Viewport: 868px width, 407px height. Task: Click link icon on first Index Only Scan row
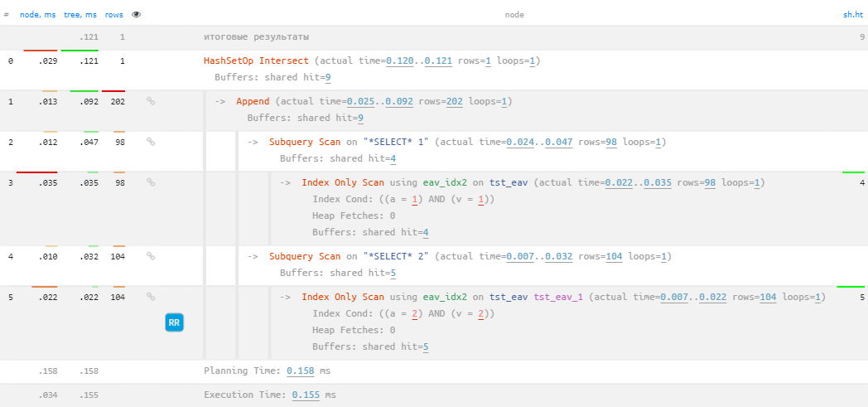(151, 182)
